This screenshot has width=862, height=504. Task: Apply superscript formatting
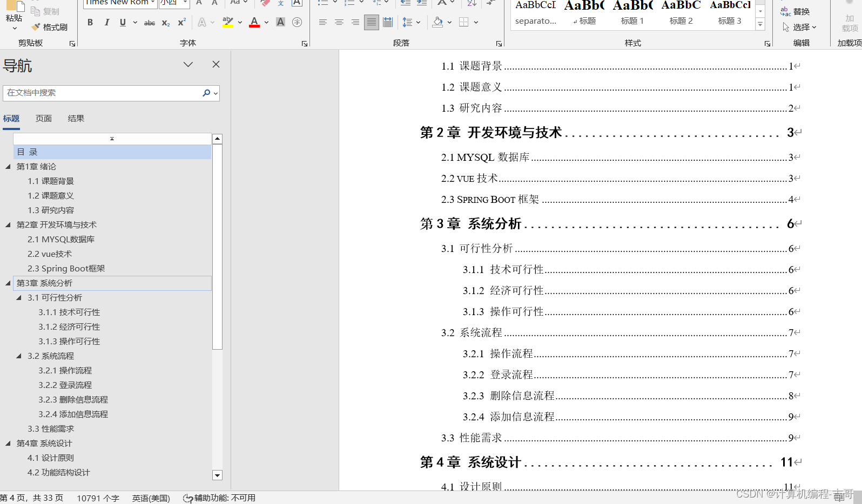click(182, 22)
